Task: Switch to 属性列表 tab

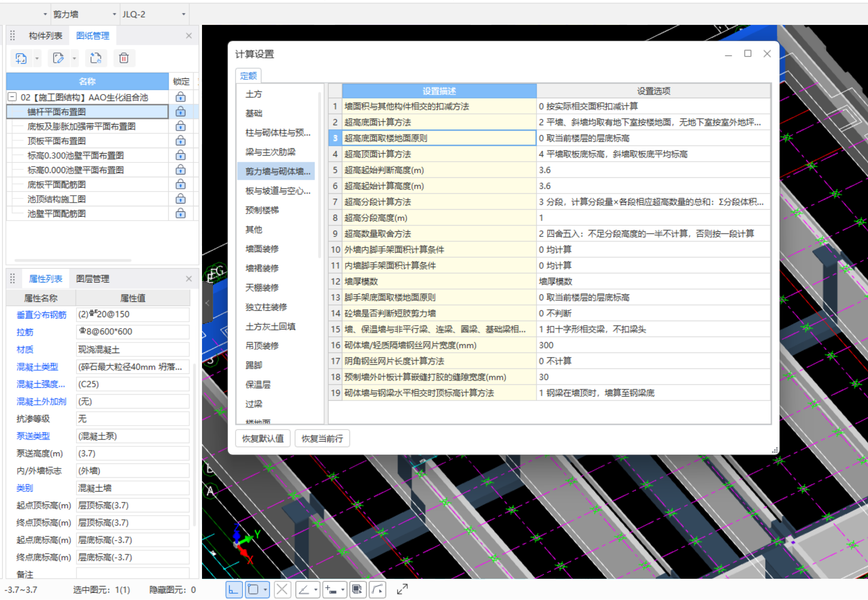Action: pyautogui.click(x=45, y=279)
